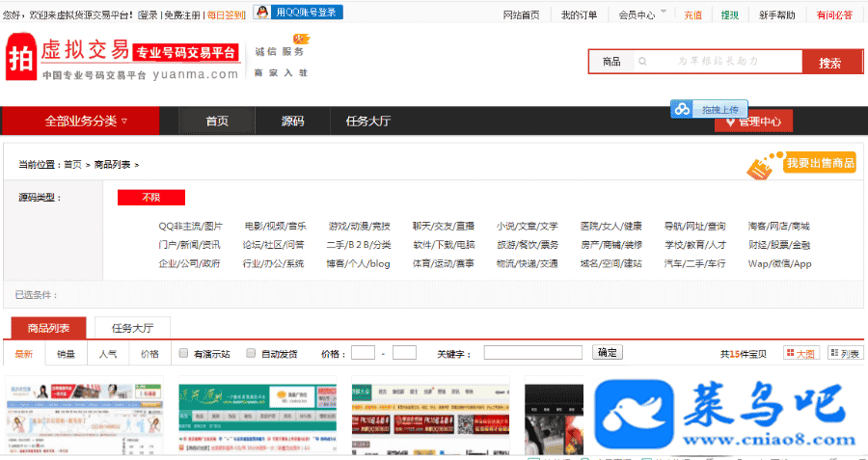Click the 我要出售商品 sell-product icon
This screenshot has height=460, width=868.
pos(763,164)
